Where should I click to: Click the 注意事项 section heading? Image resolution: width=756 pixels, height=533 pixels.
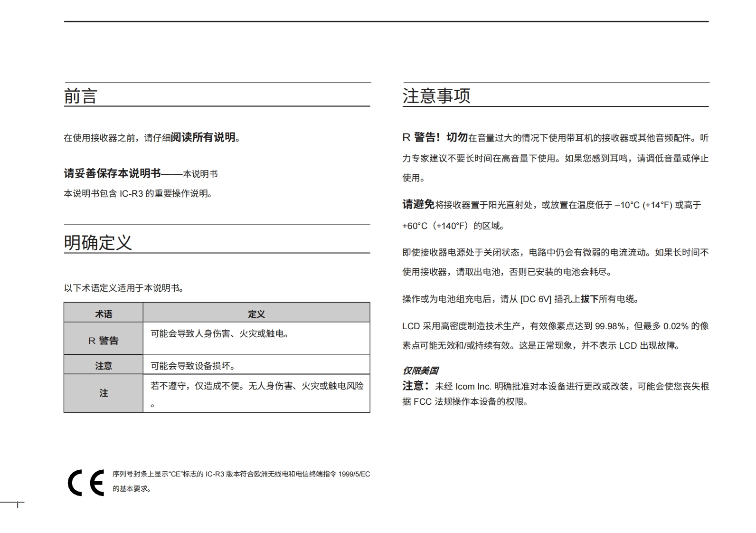[436, 96]
